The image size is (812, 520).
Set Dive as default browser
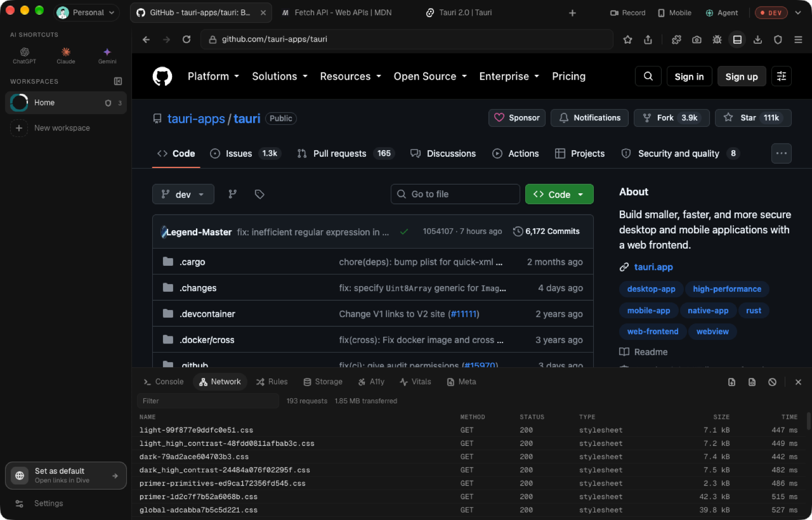66,475
